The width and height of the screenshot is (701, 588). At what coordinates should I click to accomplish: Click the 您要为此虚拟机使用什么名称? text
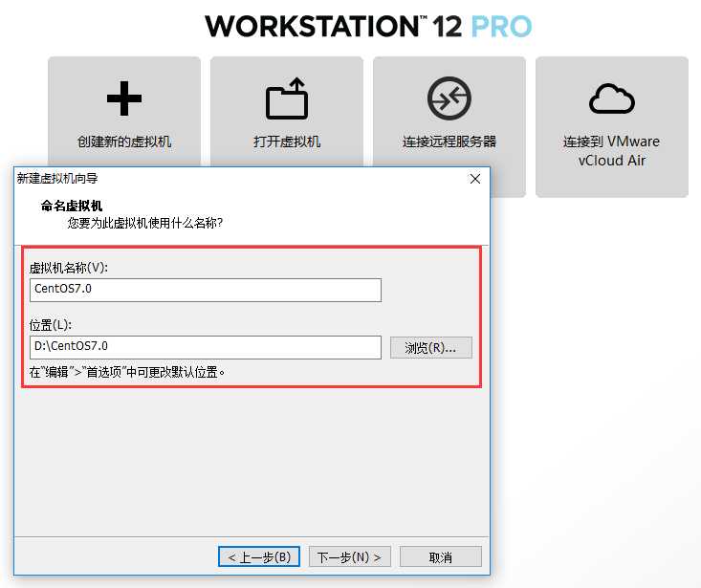click(144, 223)
